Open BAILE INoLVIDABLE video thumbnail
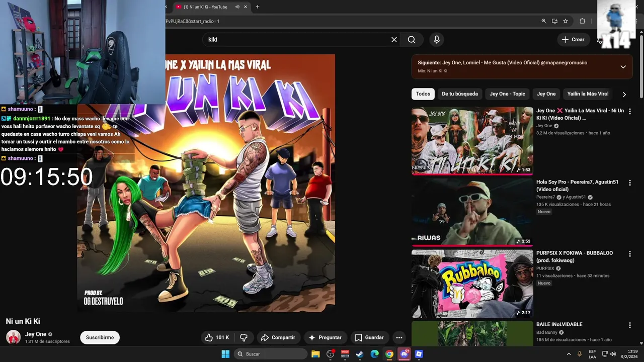 tap(472, 333)
